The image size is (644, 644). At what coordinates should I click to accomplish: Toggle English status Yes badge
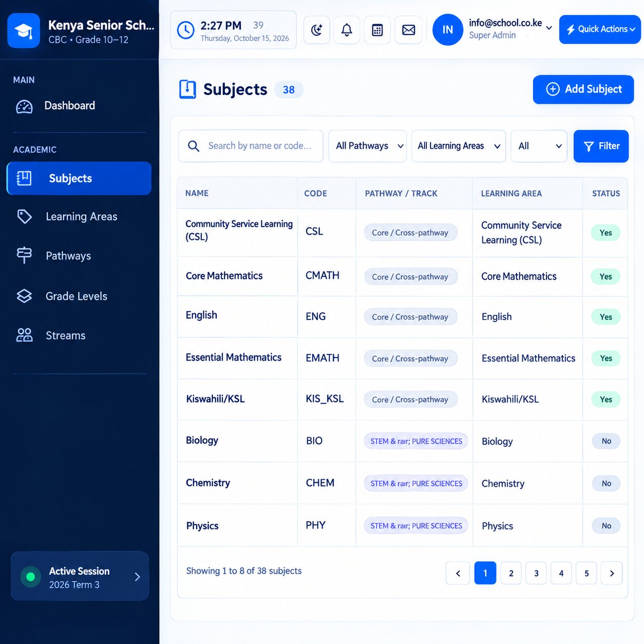tap(606, 317)
